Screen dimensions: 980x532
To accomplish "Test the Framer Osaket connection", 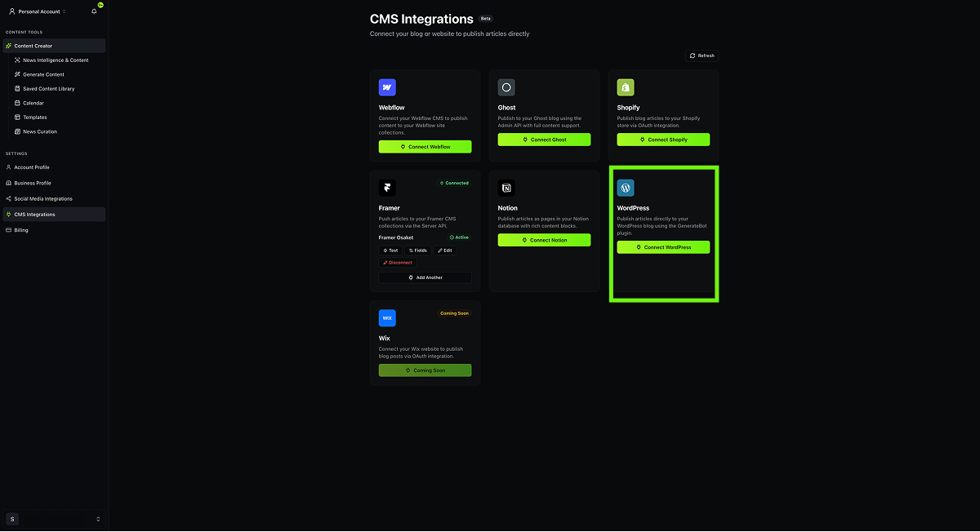I will pos(390,250).
